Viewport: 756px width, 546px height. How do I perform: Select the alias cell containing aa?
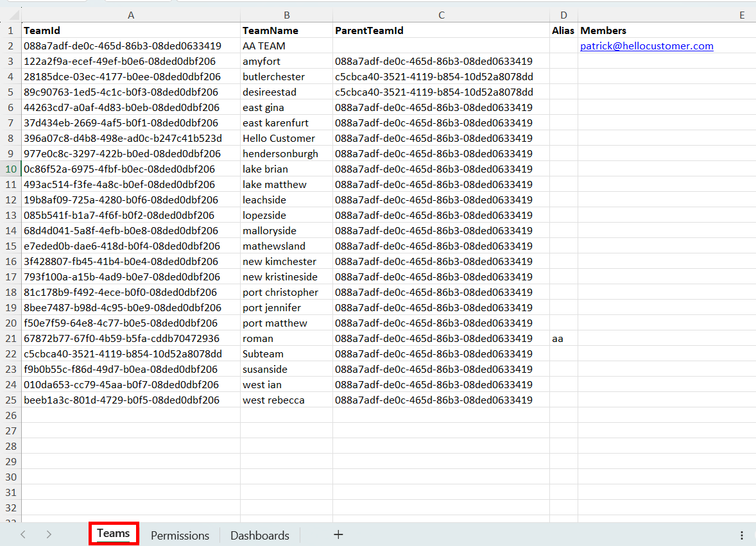563,338
